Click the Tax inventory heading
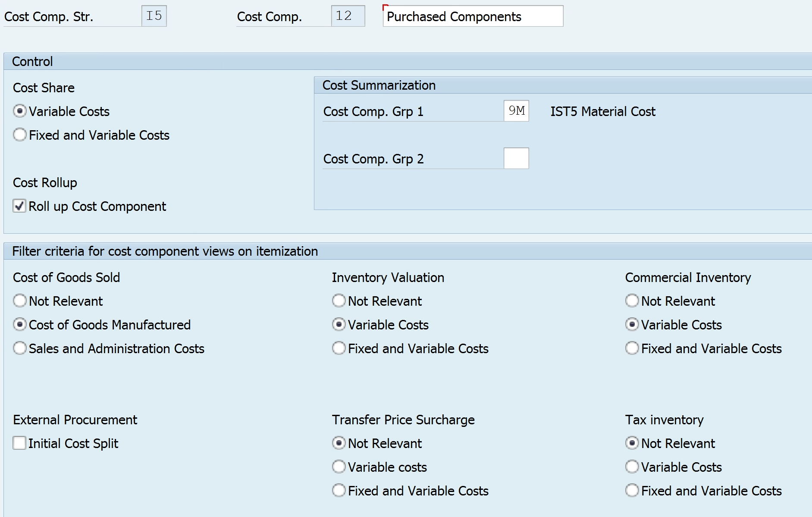The height and width of the screenshot is (517, 812). (665, 420)
